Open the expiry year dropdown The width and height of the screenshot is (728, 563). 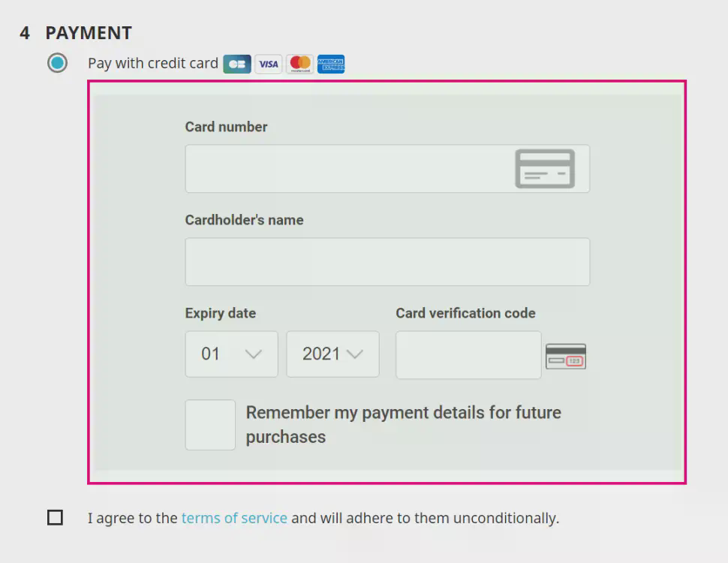click(332, 354)
